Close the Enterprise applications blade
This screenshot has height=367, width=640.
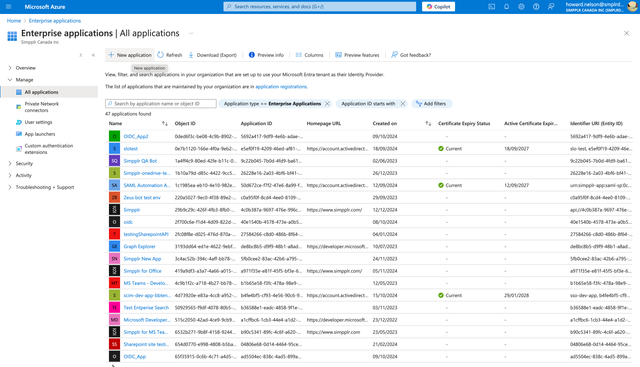coord(627,33)
